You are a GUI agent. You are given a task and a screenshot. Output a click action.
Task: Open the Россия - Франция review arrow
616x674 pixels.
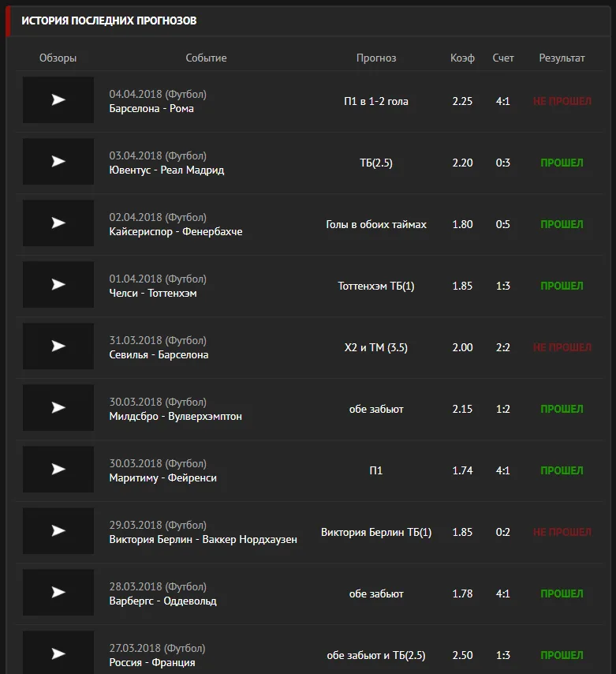tap(58, 653)
